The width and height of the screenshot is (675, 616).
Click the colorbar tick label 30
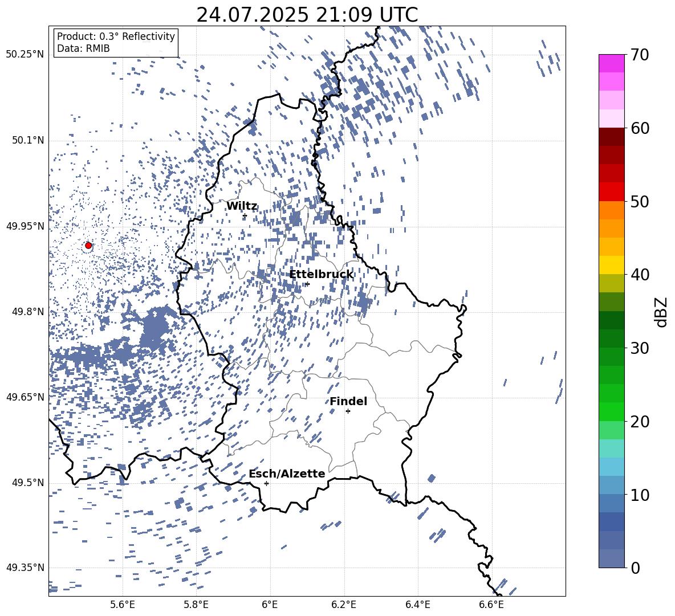(x=640, y=348)
